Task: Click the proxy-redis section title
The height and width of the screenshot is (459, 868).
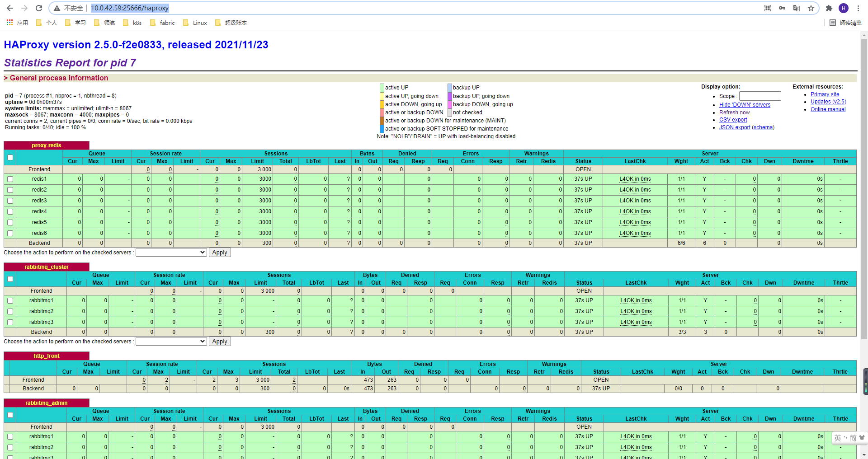Action: [47, 145]
